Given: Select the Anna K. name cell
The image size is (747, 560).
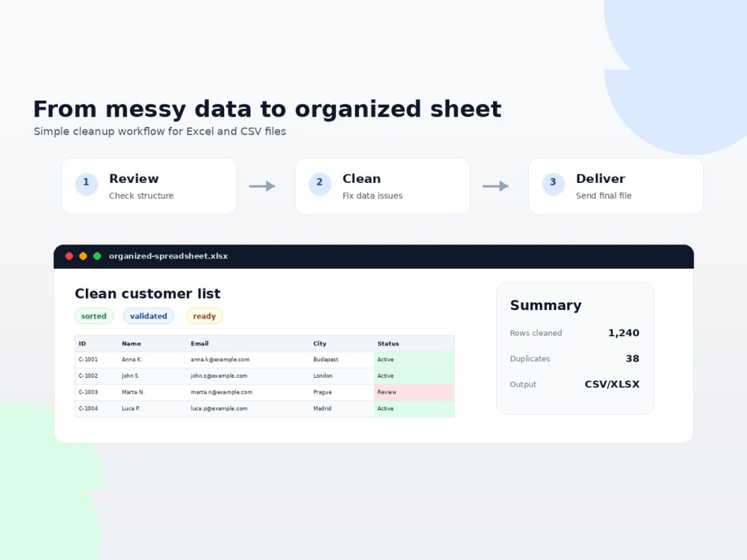Looking at the screenshot, I should 152,360.
